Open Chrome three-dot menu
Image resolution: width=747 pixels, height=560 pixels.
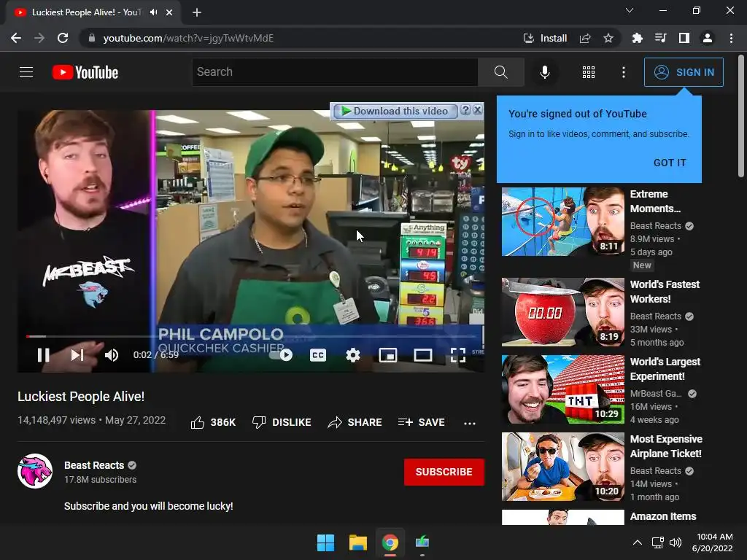pos(731,38)
